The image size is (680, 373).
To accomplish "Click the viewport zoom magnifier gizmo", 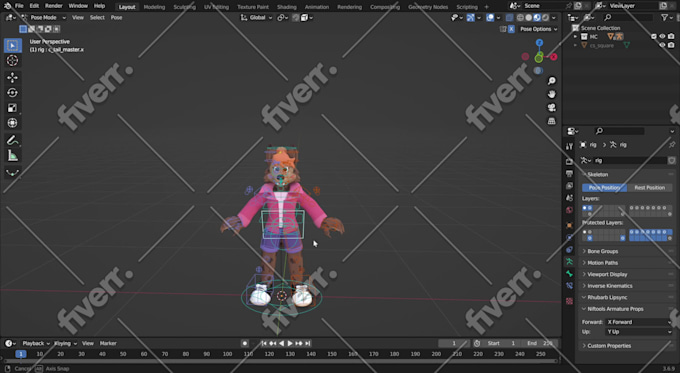I will coord(552,81).
